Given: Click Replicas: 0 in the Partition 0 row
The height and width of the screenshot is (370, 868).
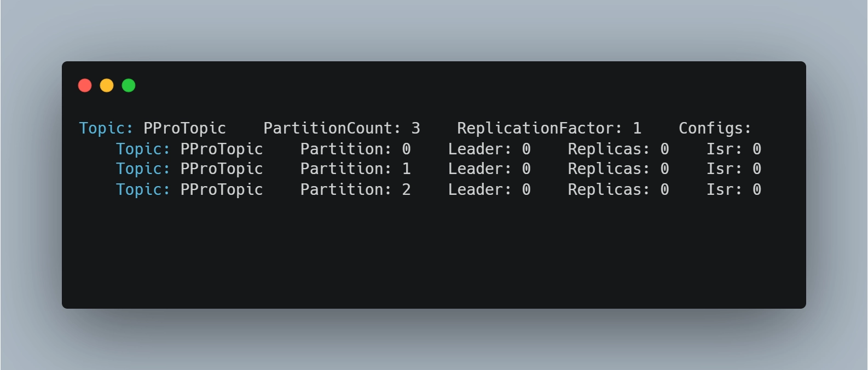Looking at the screenshot, I should [x=618, y=149].
